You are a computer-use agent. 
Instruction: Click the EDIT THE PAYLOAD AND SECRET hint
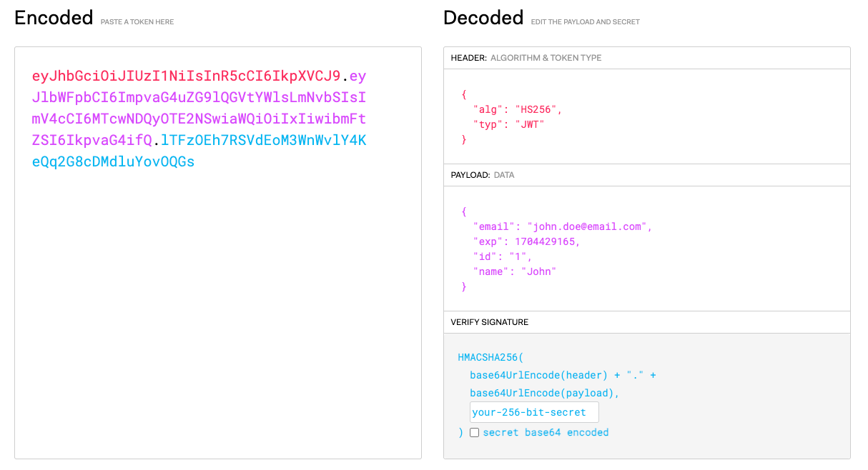click(x=586, y=22)
